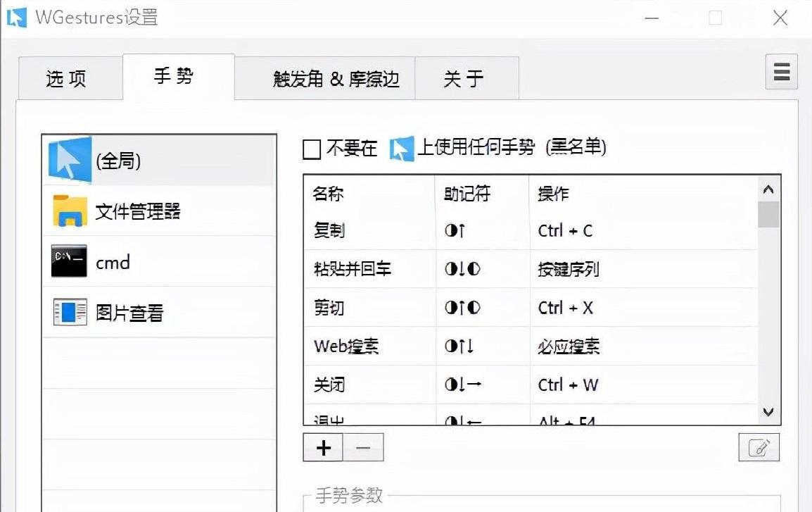Screen dimensions: 812x512
Task: Select 图片查看 in the application list
Action: coord(159,312)
